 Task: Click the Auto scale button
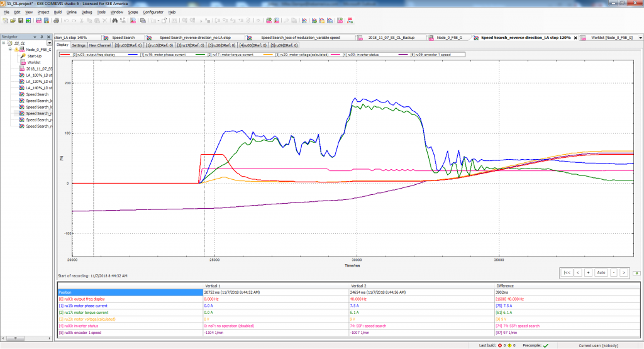coord(601,273)
